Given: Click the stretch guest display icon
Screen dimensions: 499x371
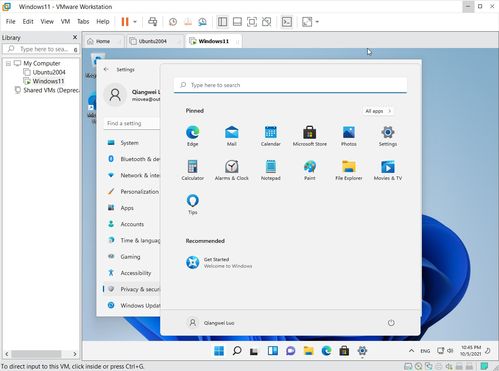Looking at the screenshot, I should 307,22.
